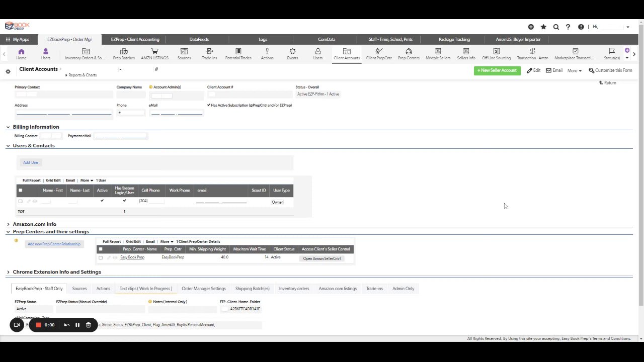Open Mrktplc Sellers icon

pos(438,54)
